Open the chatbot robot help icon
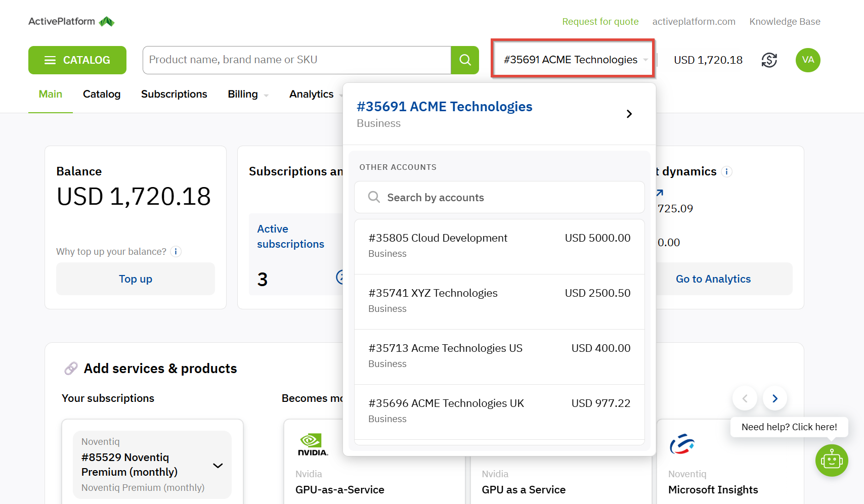 pos(832,461)
